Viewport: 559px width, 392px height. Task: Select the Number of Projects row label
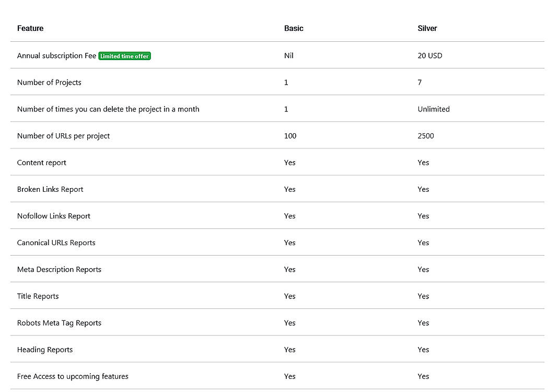[49, 83]
